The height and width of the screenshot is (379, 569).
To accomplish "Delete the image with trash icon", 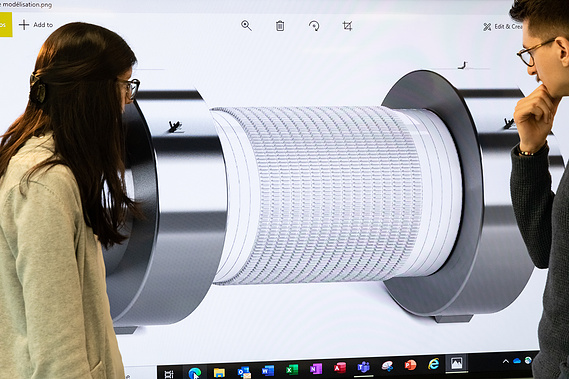I will coord(280,26).
